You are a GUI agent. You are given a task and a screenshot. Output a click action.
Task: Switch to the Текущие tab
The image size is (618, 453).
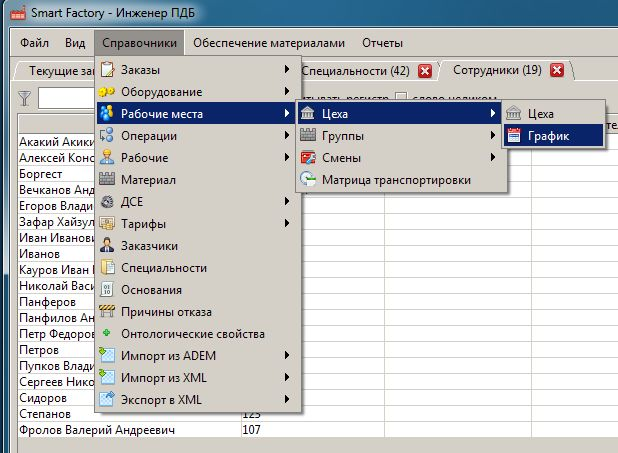pos(61,71)
